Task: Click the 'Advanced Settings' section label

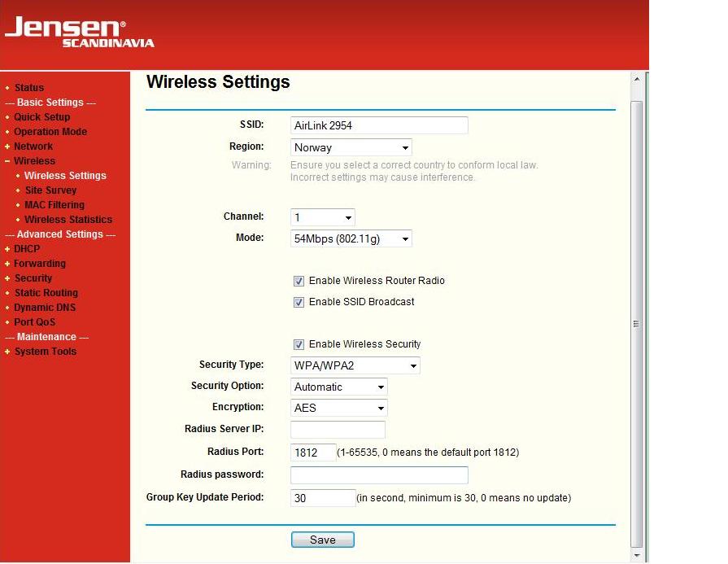Action: point(60,234)
